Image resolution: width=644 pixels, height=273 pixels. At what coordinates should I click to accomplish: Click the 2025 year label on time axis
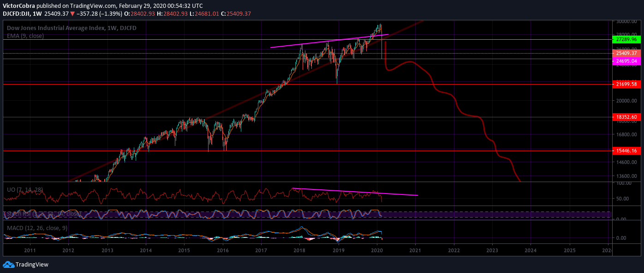tap(570, 250)
